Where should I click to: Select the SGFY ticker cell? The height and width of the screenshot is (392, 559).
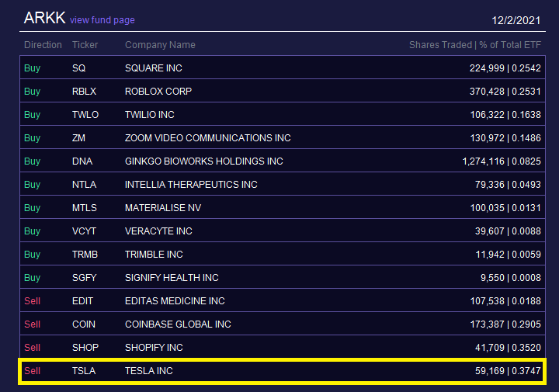(84, 278)
